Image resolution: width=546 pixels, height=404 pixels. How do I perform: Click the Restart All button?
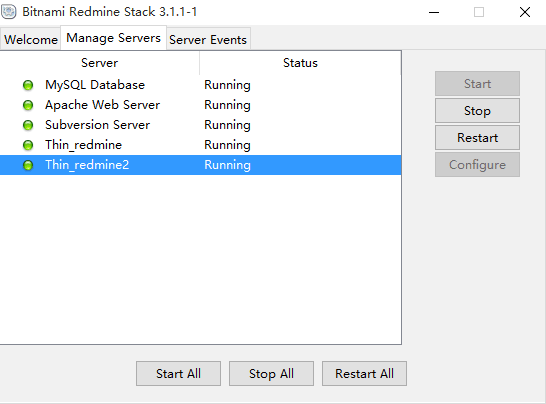tap(364, 373)
